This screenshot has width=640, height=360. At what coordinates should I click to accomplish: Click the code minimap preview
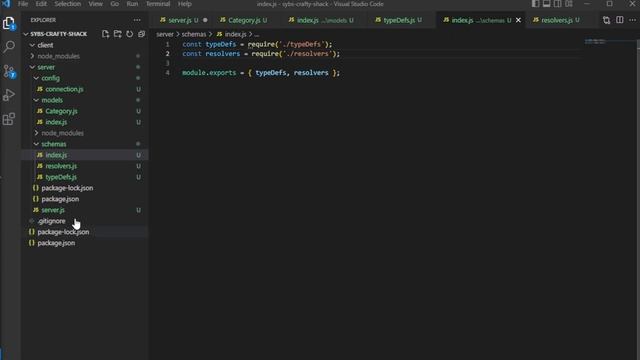tap(595, 42)
